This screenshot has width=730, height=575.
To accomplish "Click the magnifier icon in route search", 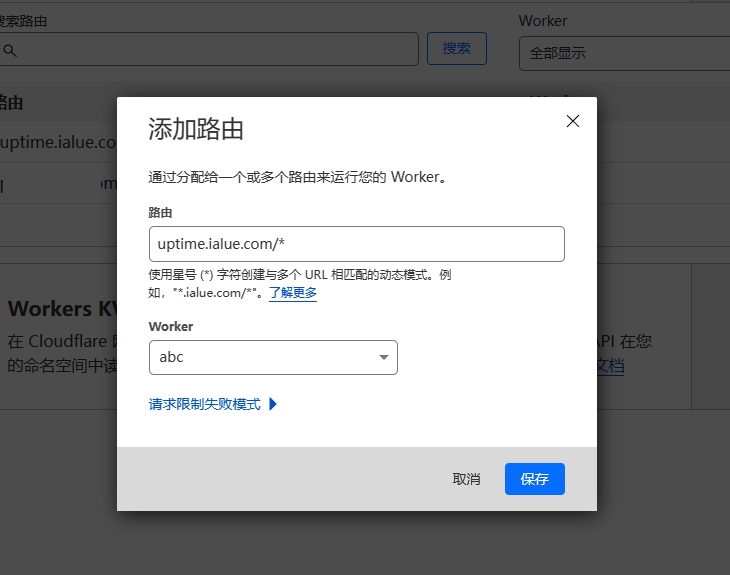I will click(9, 49).
